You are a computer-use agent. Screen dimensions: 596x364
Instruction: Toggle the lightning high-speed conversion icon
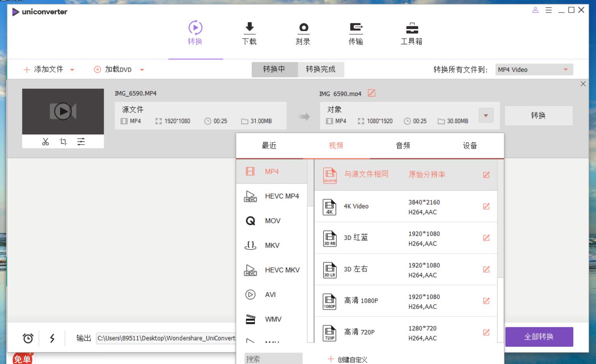pyautogui.click(x=52, y=338)
